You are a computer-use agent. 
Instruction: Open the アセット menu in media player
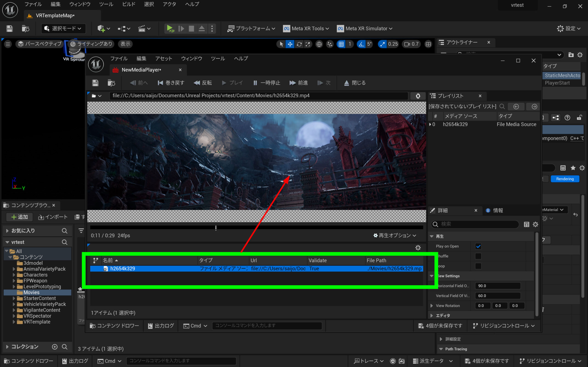(164, 58)
